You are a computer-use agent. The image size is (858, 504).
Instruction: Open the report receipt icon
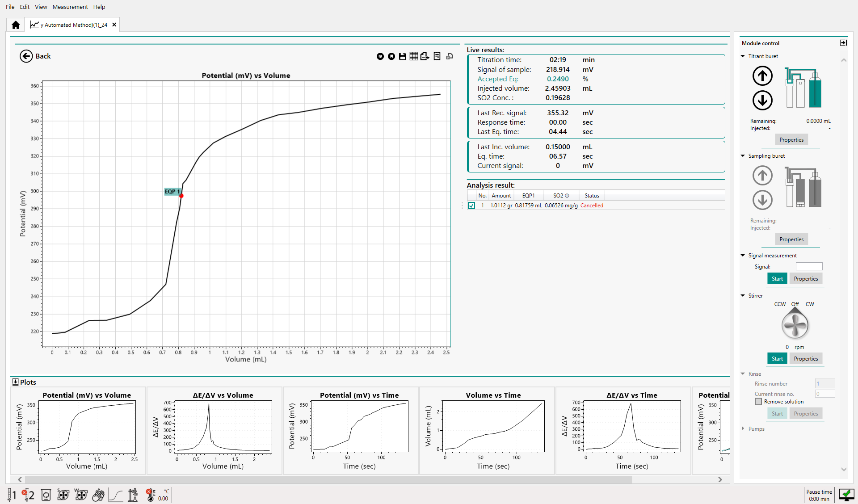tap(437, 56)
